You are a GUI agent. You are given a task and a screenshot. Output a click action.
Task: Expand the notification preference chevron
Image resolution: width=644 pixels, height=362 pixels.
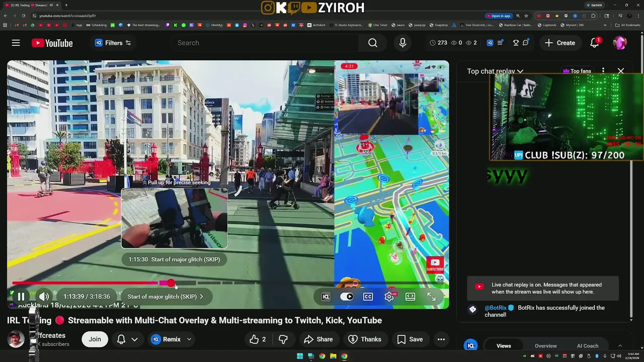pos(134,339)
